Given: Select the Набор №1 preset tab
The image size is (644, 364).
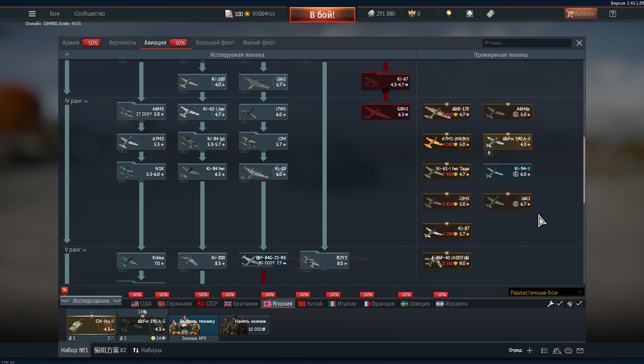Looking at the screenshot, I should [x=74, y=350].
